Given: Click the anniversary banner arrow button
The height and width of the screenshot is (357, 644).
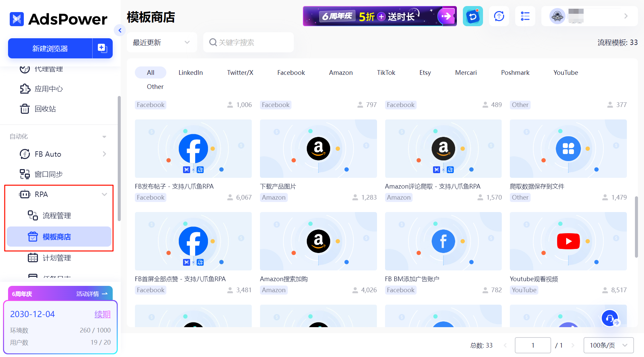Looking at the screenshot, I should pos(446,16).
